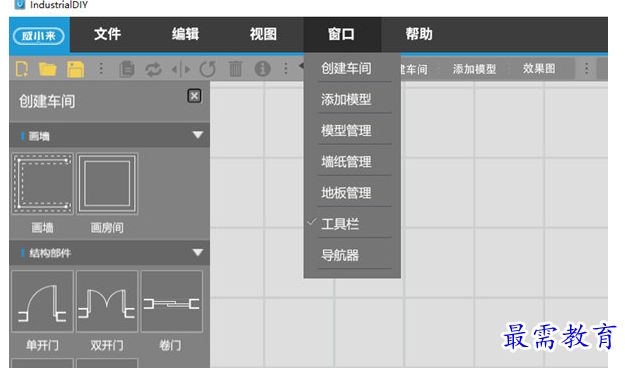
Task: Close the 窗口 menu
Action: pyautogui.click(x=341, y=34)
